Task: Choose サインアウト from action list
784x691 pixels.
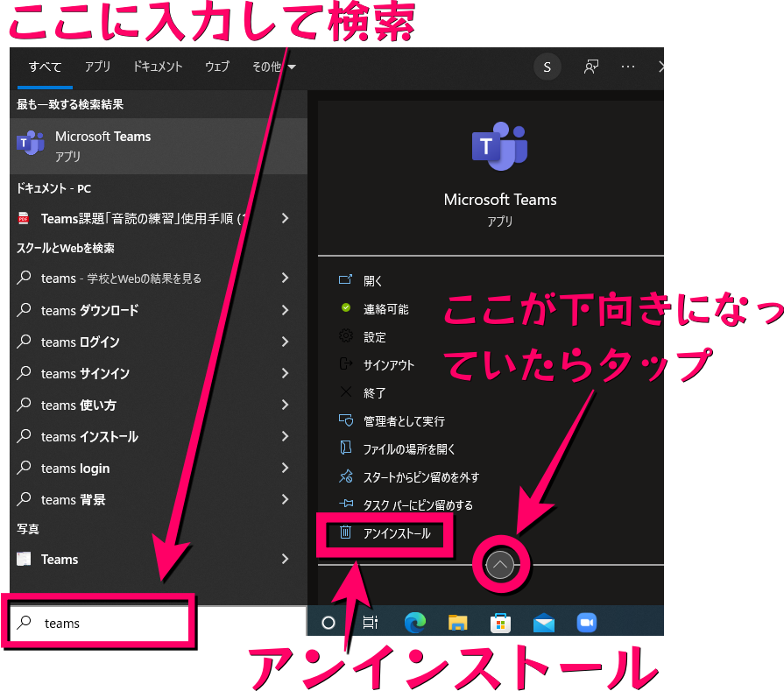Action: click(x=389, y=365)
